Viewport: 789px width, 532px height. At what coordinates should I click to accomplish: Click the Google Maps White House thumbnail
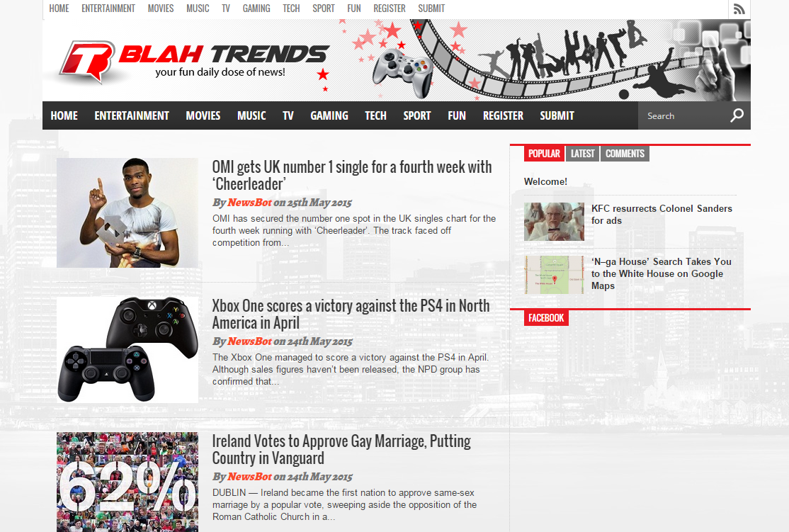(554, 275)
